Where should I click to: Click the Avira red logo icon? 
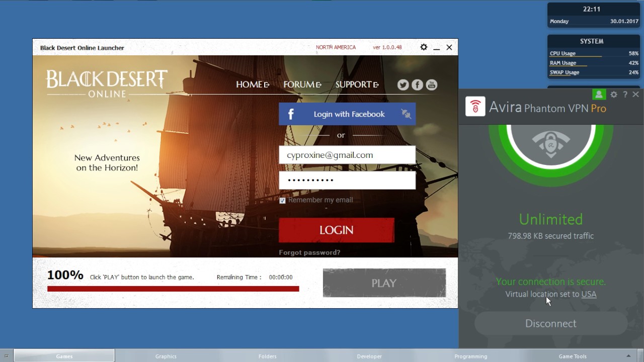[x=475, y=107]
